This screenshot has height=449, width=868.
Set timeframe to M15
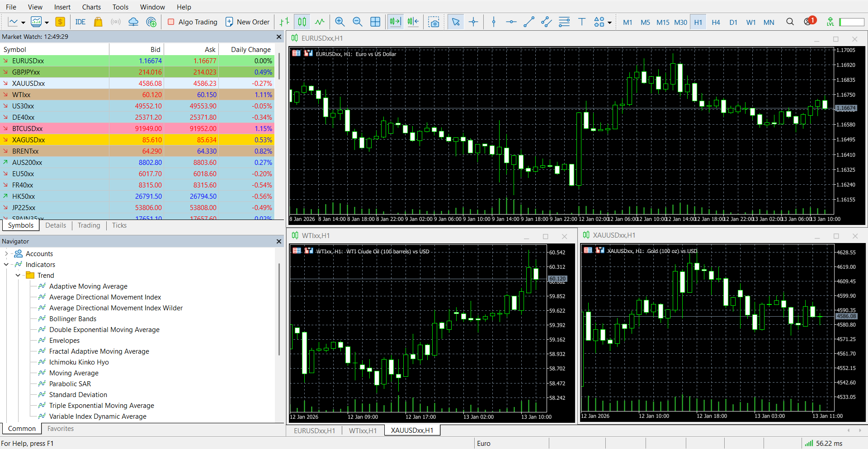663,22
